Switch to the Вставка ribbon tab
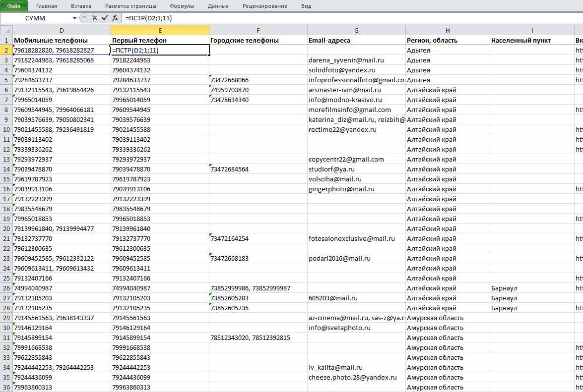583x392 pixels. tap(81, 6)
